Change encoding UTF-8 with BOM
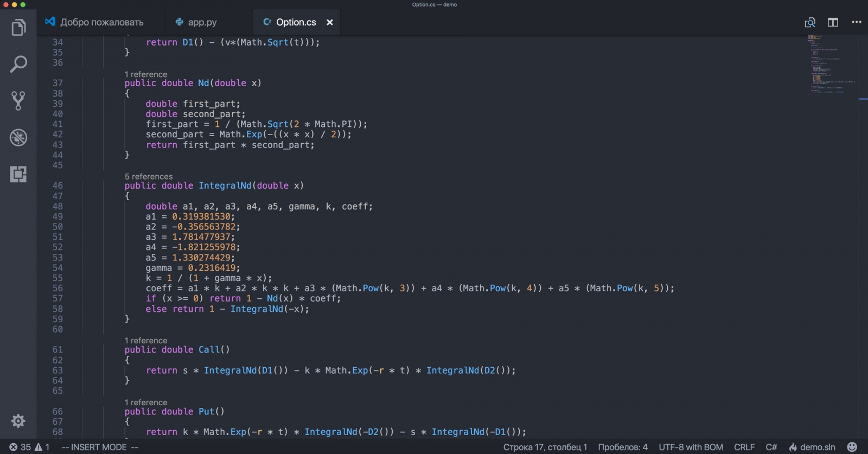Screen dimensions: 868x454 coord(691,447)
